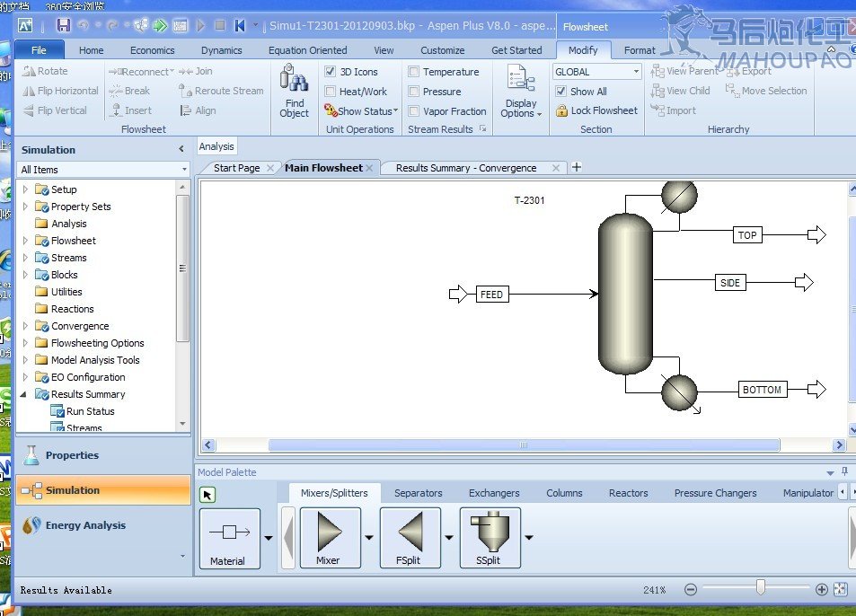Select the T-2301 column block on flowsheet
This screenshot has width=856, height=616.
point(626,294)
